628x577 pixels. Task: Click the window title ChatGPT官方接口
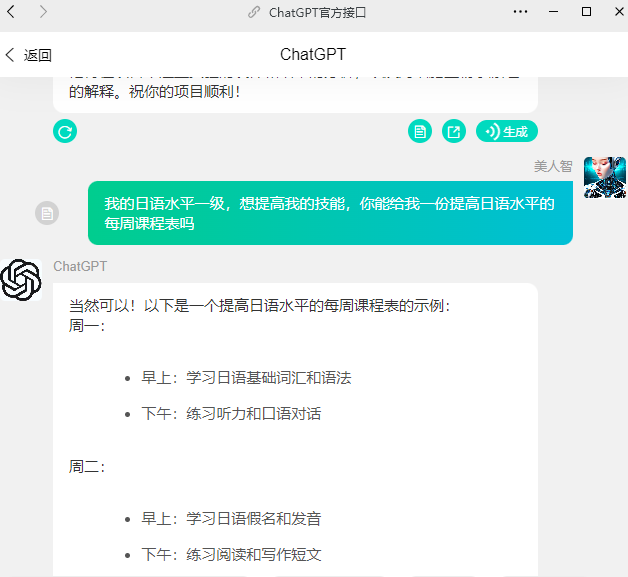[317, 12]
